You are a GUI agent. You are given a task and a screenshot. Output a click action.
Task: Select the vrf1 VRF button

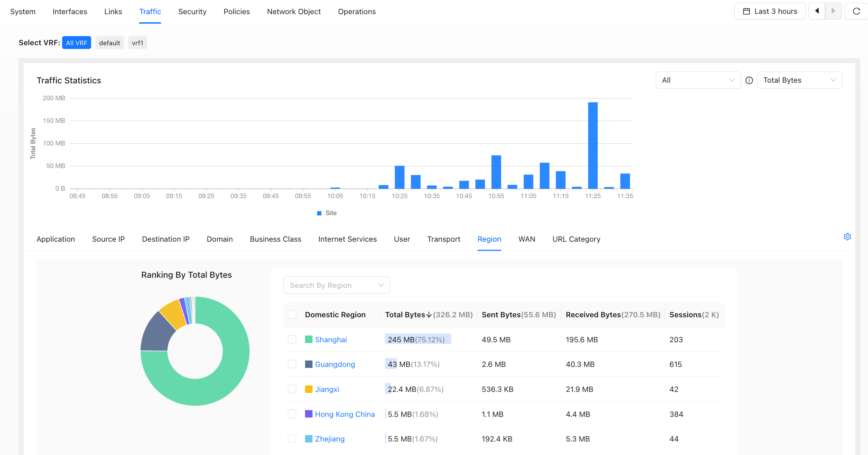click(x=137, y=43)
